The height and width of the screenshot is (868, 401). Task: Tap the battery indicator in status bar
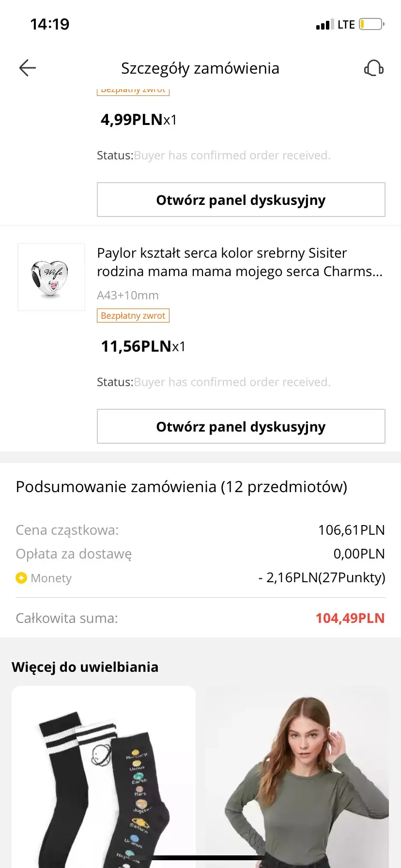coord(371,24)
